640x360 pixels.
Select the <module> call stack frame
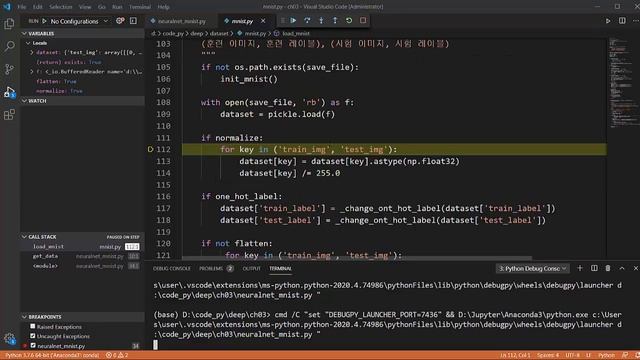82,266
